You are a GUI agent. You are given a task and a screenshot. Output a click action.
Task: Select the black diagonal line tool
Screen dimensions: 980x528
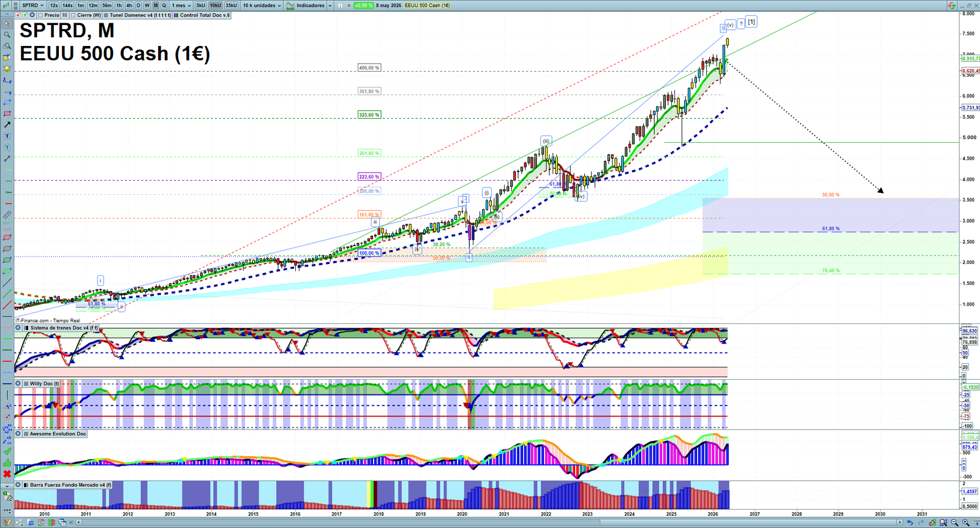(7, 282)
